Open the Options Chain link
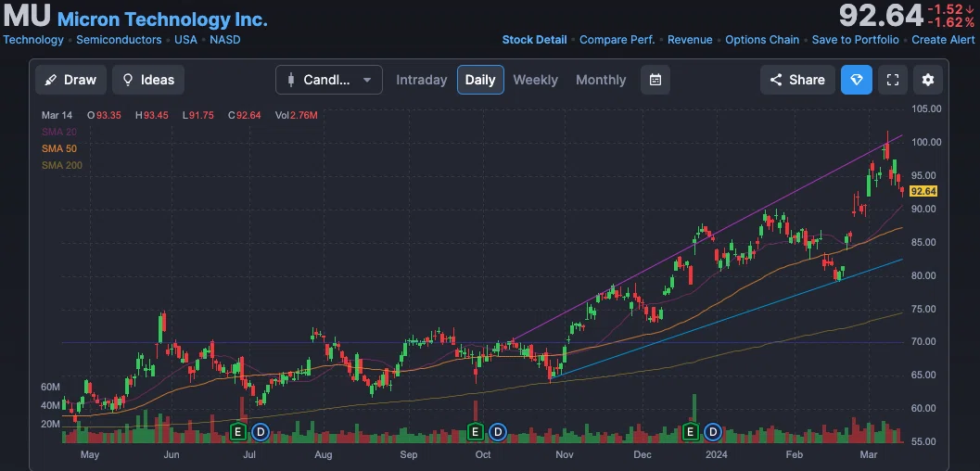 pyautogui.click(x=762, y=40)
